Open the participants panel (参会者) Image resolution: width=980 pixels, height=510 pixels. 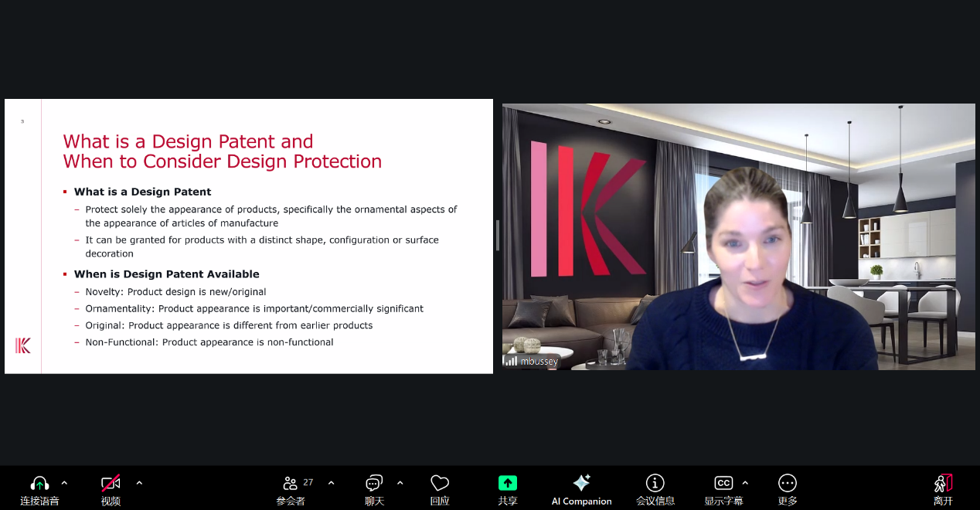tap(291, 484)
